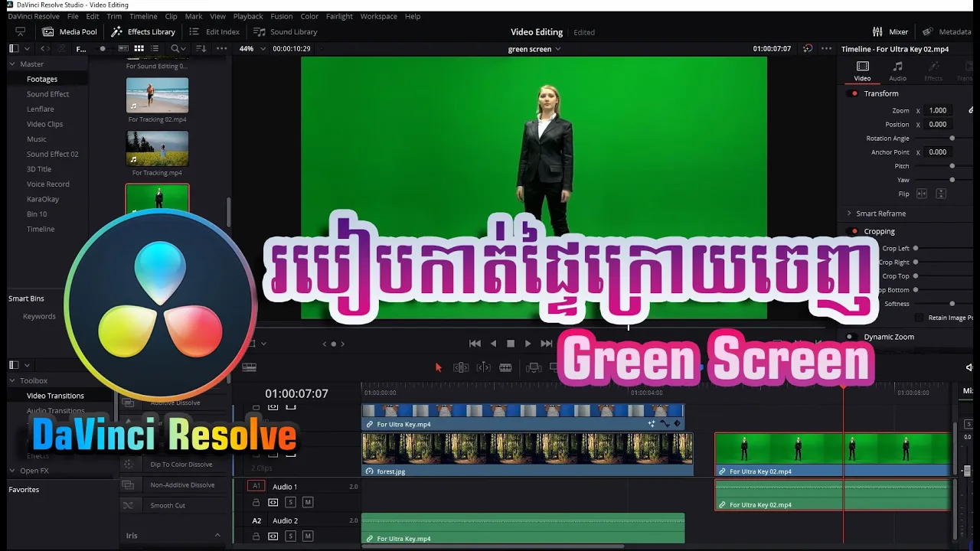Switch to the Inspector Video tab
This screenshot has height=551, width=980.
(x=862, y=71)
